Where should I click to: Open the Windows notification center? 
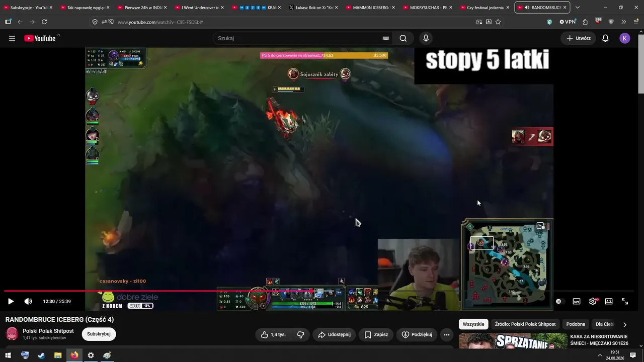pos(633,355)
